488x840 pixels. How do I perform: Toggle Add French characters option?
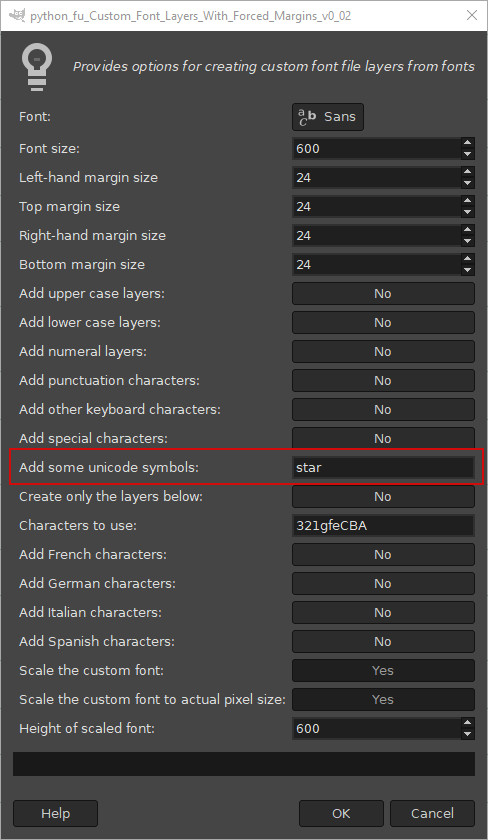click(x=383, y=554)
